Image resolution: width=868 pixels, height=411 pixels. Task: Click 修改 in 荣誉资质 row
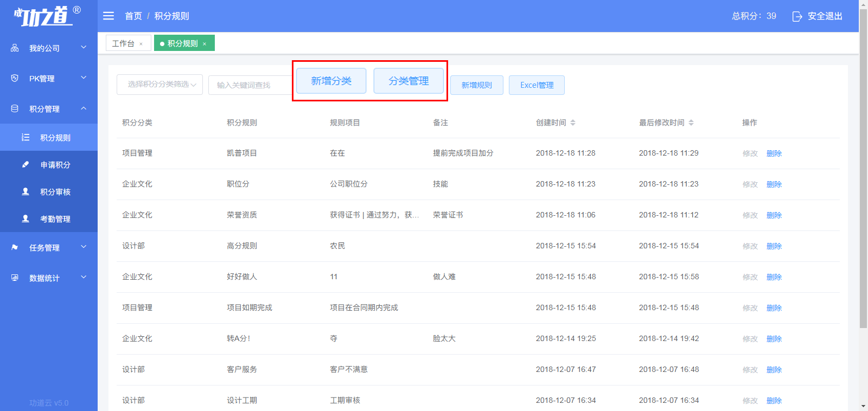(750, 215)
